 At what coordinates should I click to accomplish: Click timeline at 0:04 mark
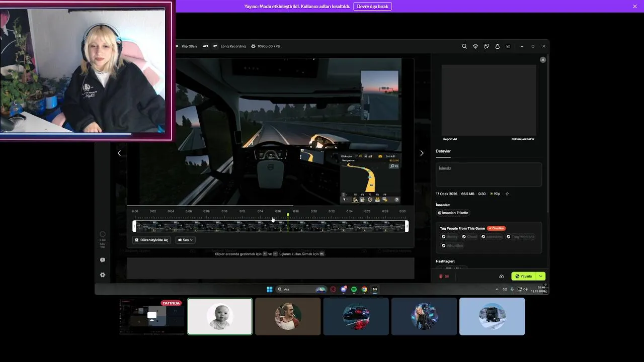(171, 212)
